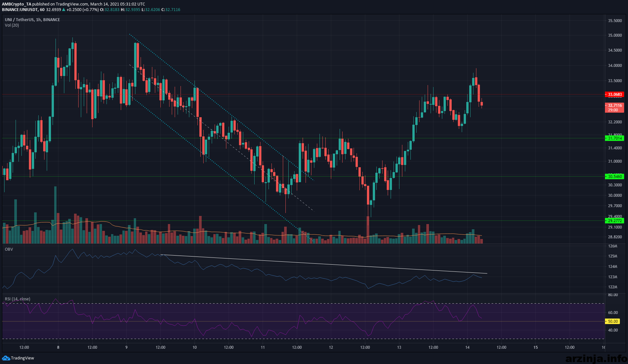
Task: Click the green 31.7014 level tag
Action: pos(614,138)
